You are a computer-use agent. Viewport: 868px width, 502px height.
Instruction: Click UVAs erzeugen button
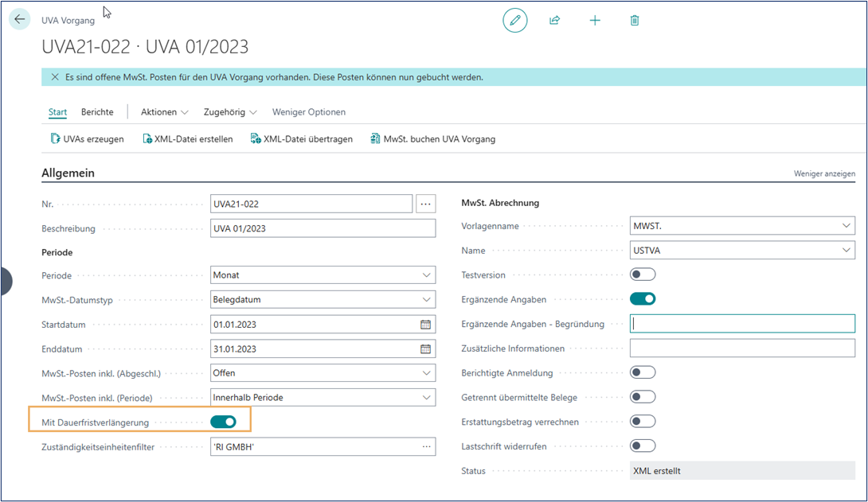88,139
